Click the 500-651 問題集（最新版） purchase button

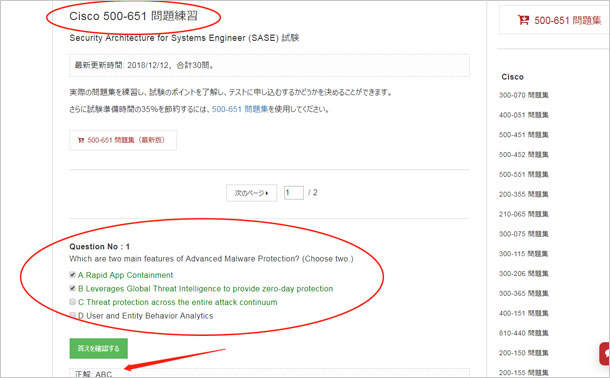click(123, 140)
